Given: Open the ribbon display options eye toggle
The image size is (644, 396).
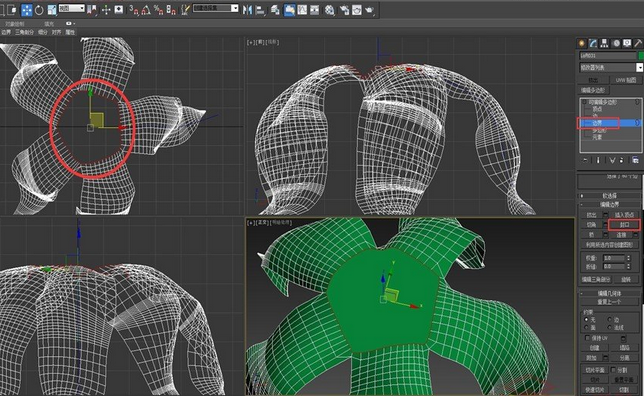Looking at the screenshot, I should coord(69,24).
